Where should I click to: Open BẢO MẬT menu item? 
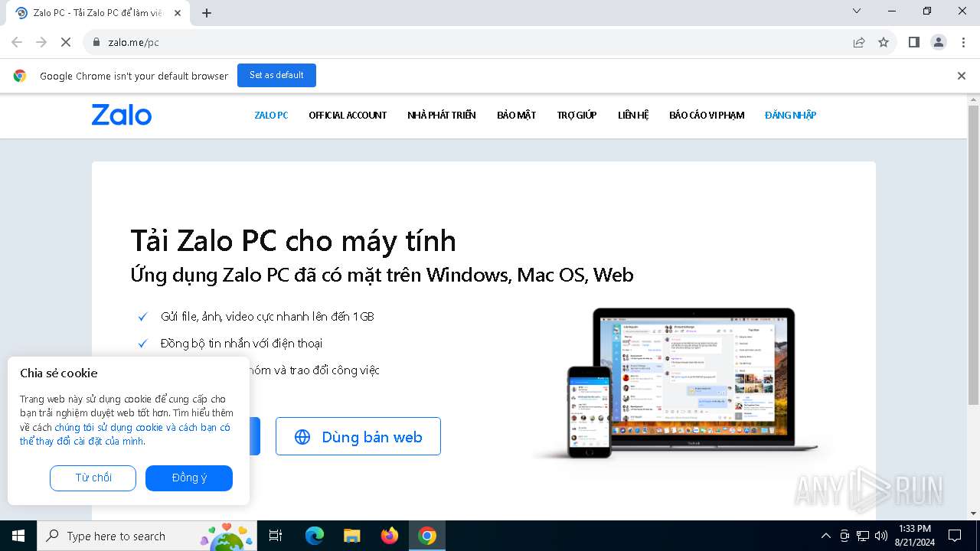click(x=517, y=115)
